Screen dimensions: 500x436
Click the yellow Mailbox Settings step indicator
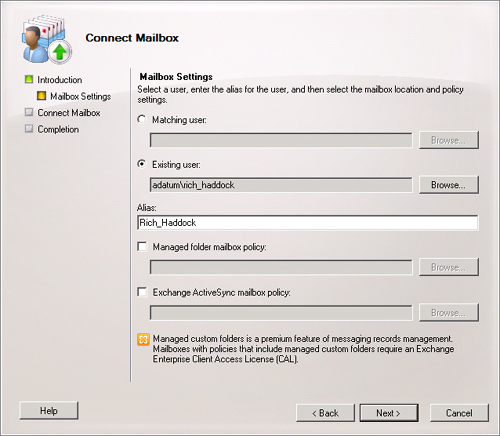point(41,96)
